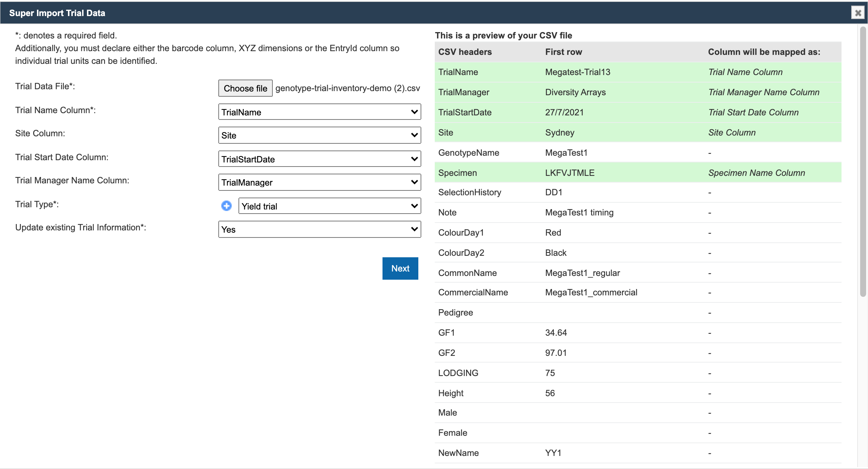Select the Specimen row mapped as Specimen Name Column
The image size is (868, 469).
634,173
